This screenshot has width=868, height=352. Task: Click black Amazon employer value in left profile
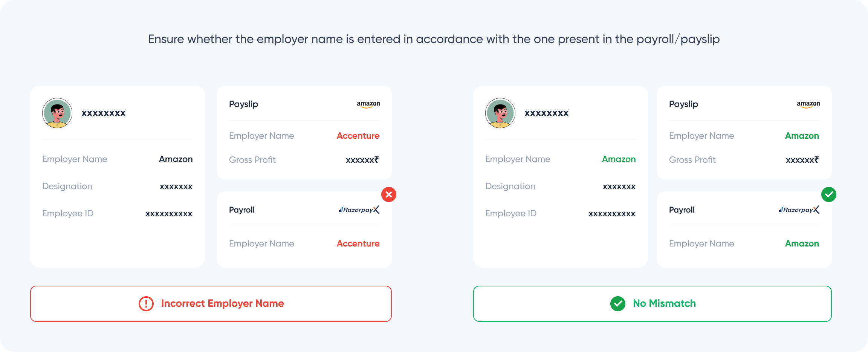pos(176,159)
